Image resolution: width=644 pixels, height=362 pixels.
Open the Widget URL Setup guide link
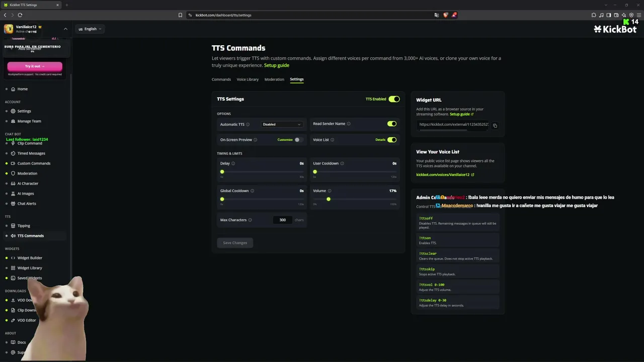[461, 114]
